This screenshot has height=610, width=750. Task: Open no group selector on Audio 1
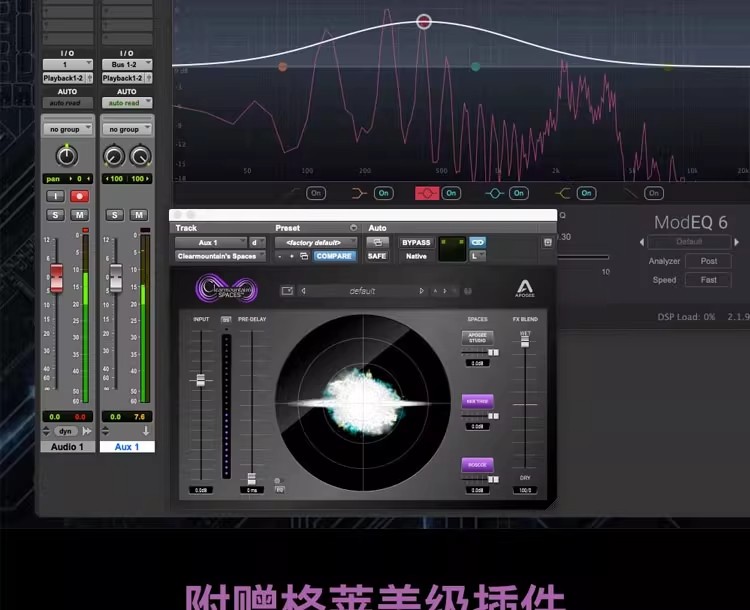coord(67,129)
